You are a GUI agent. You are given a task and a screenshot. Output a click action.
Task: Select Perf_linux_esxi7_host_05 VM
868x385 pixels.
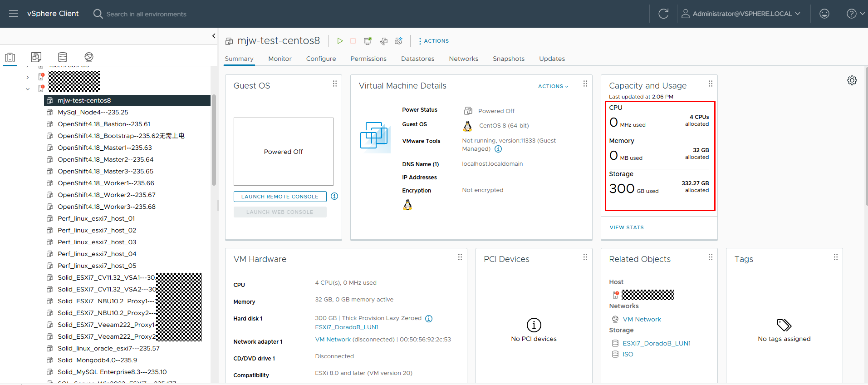tap(97, 266)
